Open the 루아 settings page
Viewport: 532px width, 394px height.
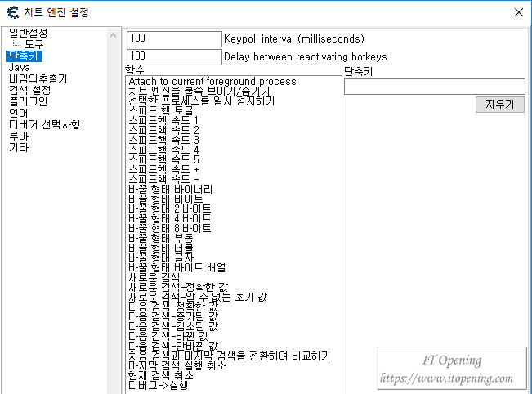pos(18,136)
